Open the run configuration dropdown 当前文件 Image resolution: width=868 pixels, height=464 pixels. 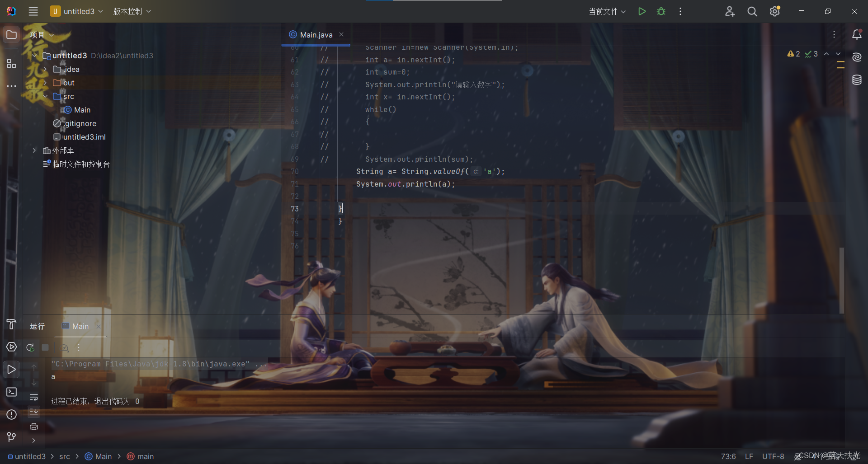607,11
